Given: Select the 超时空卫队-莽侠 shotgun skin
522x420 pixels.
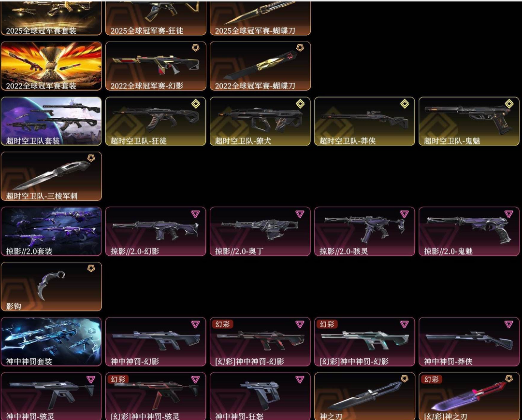Looking at the screenshot, I should 364,121.
